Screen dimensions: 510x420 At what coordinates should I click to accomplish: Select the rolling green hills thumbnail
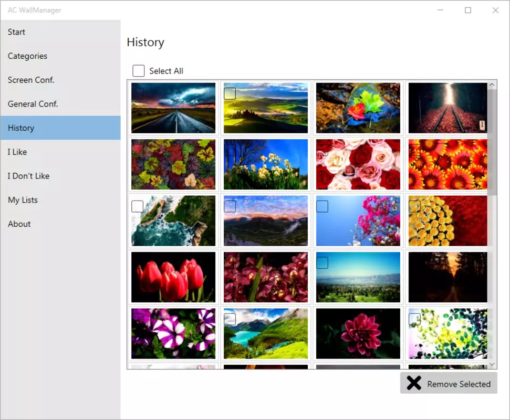266,108
